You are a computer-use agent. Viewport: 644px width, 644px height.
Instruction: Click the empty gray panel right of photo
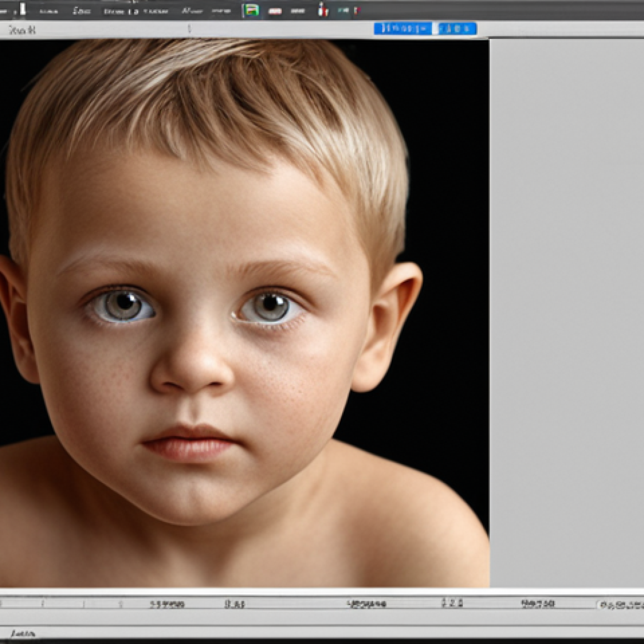566,314
